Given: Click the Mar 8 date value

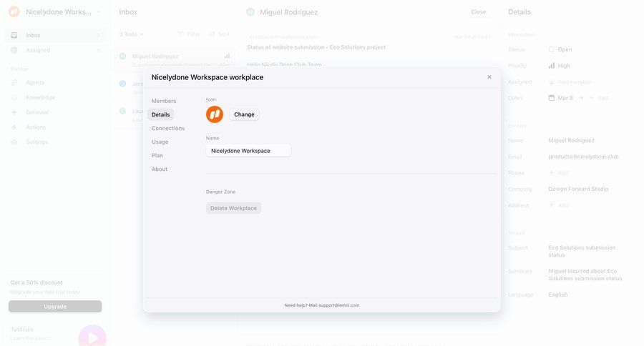Looking at the screenshot, I should point(565,98).
